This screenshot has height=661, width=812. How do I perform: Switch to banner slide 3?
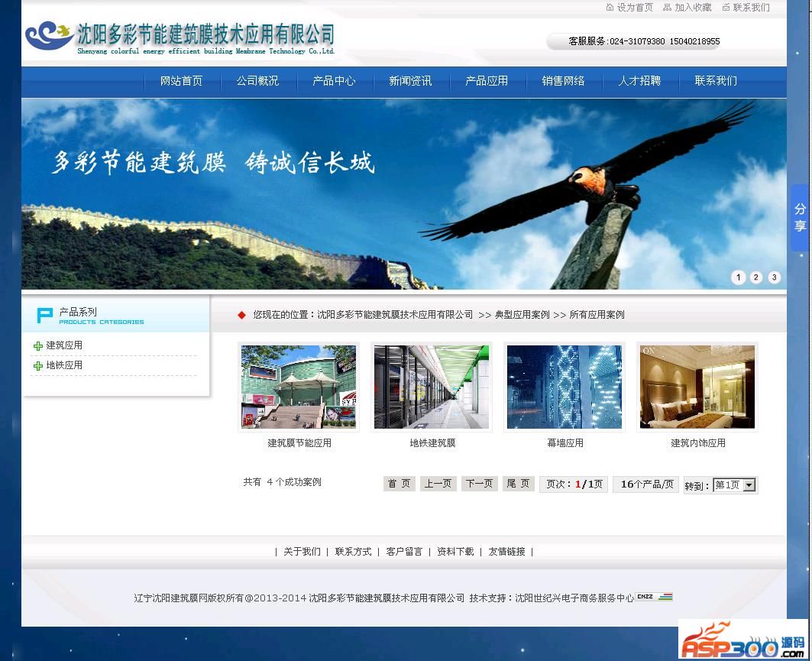tap(775, 277)
